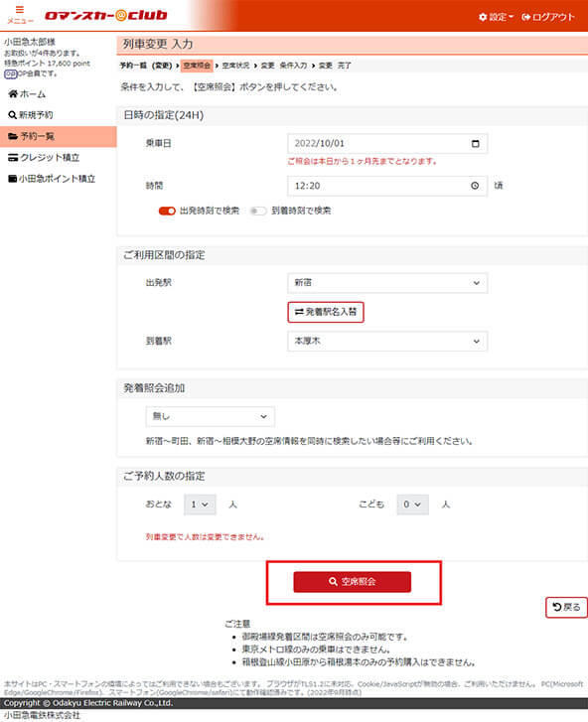The width and height of the screenshot is (588, 722).
Task: Enable 到着時刻で検索 toggle
Action: pyautogui.click(x=258, y=211)
